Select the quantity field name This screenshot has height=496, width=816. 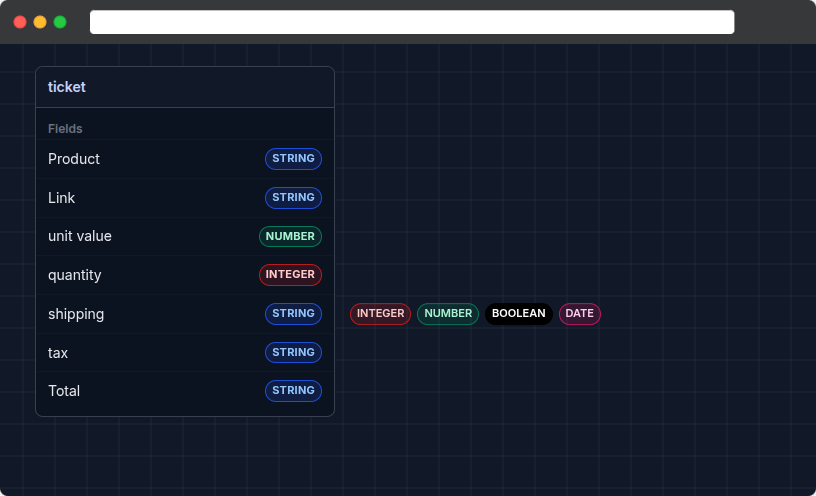pyautogui.click(x=74, y=275)
